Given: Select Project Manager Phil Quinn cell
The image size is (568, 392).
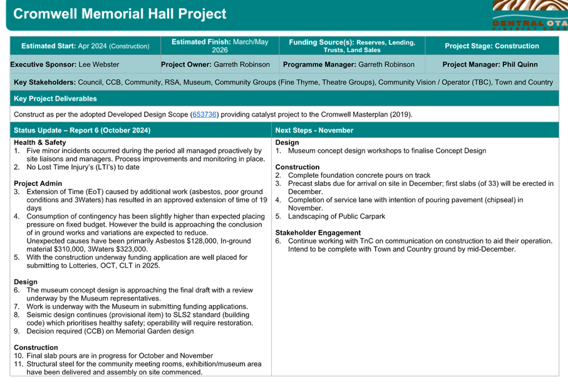Looking at the screenshot, I should click(492, 64).
